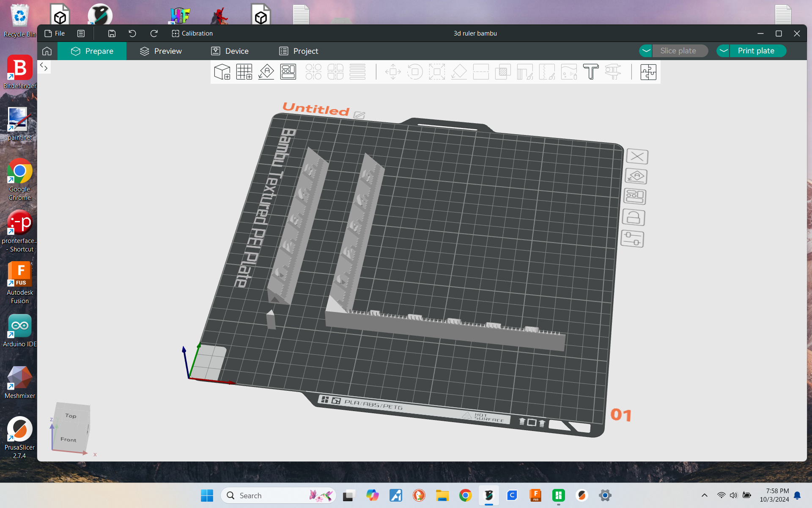
Task: Open plate settings sliders icon
Action: pyautogui.click(x=632, y=239)
